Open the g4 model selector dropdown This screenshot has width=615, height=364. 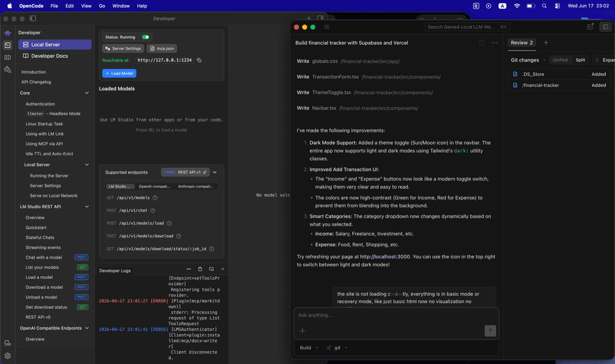pos(337,348)
